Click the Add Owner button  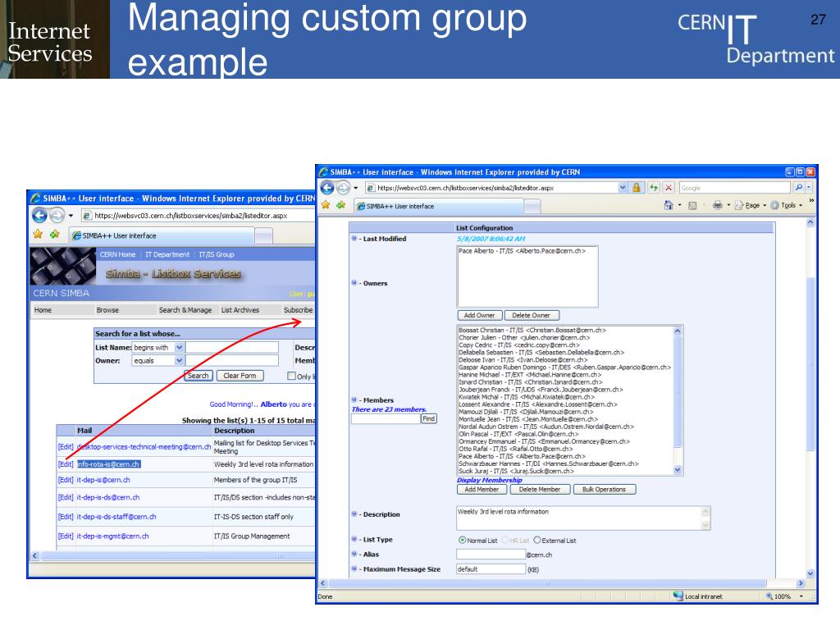pos(479,315)
